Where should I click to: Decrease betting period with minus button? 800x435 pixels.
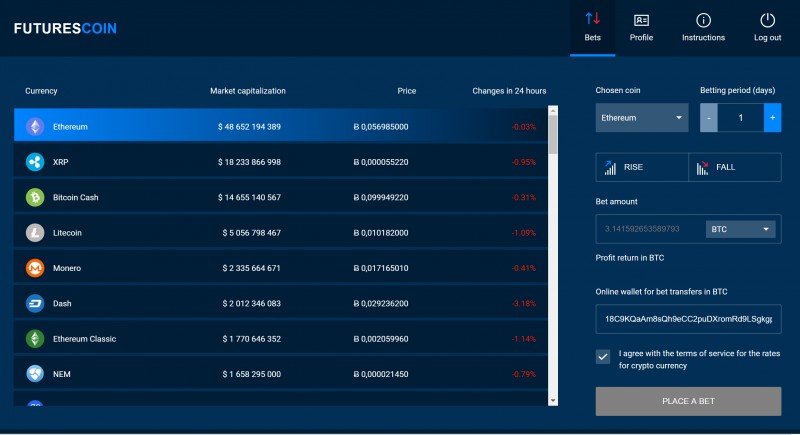[709, 118]
